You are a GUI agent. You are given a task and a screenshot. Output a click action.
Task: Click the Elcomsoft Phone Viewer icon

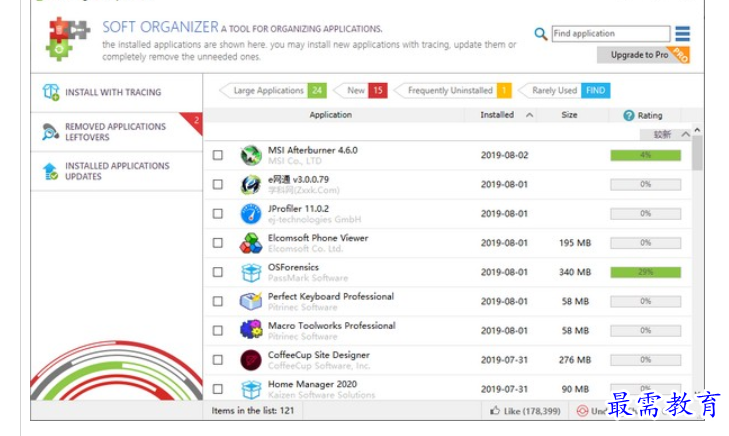coord(251,243)
